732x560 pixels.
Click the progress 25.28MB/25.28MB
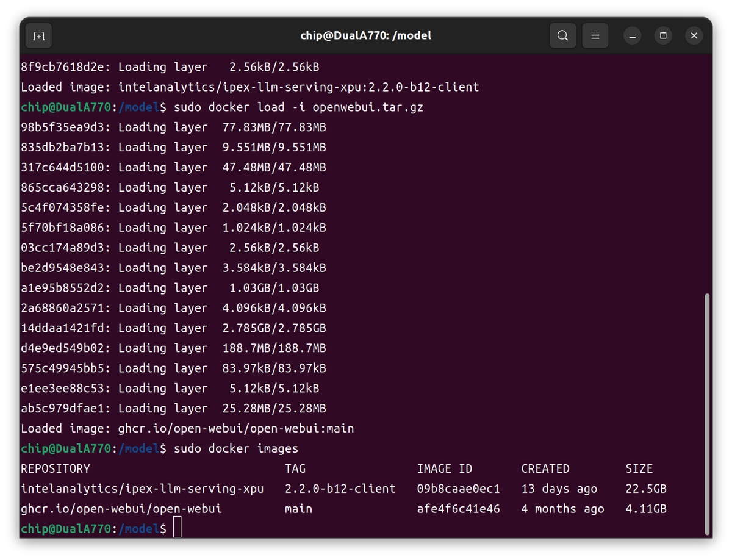pos(274,409)
